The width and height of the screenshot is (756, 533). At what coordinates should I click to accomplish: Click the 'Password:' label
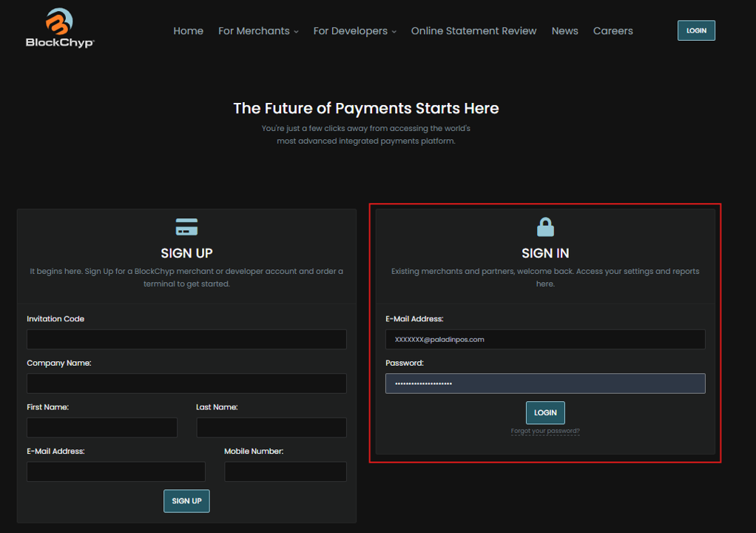coord(405,363)
